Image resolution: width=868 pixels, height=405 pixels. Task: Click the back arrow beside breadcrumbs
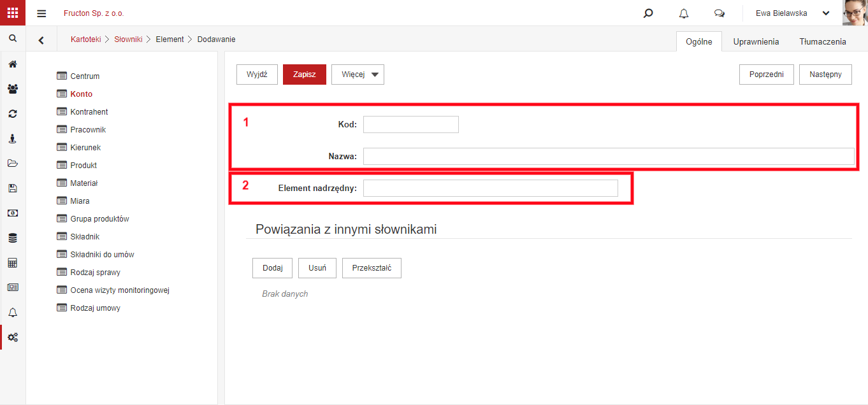coord(41,40)
